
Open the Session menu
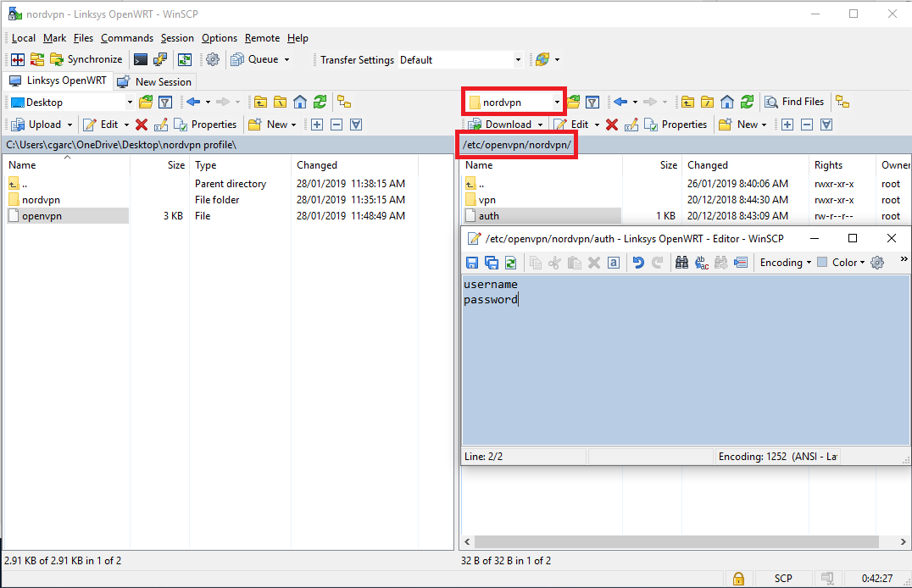[x=177, y=38]
